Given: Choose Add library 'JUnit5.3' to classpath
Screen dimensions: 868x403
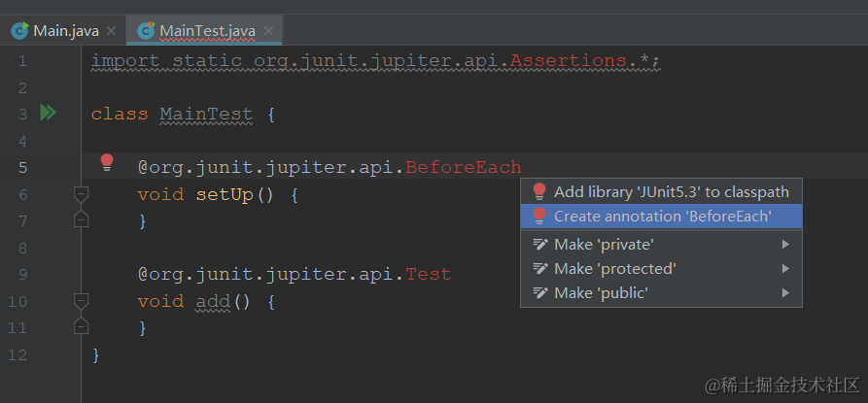Looking at the screenshot, I should (661, 192).
